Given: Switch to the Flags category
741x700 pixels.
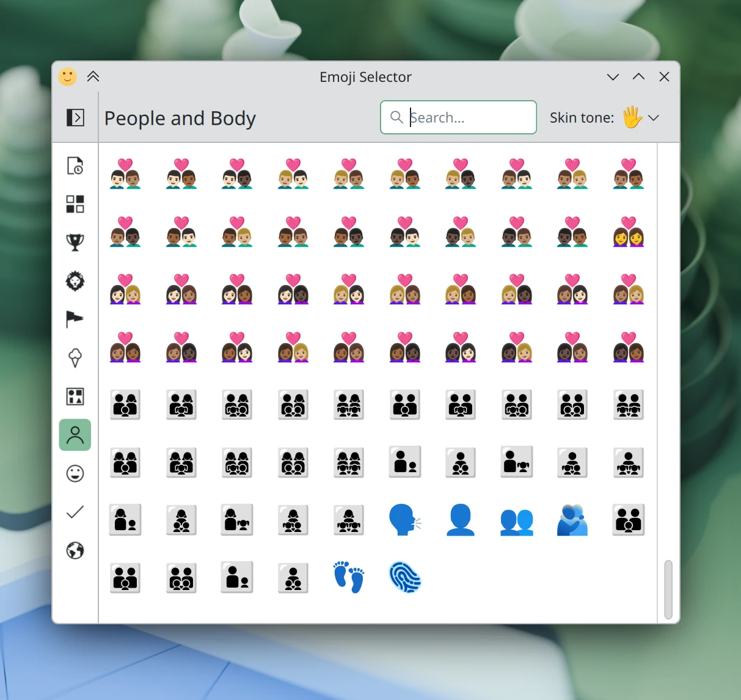Looking at the screenshot, I should click(x=75, y=319).
